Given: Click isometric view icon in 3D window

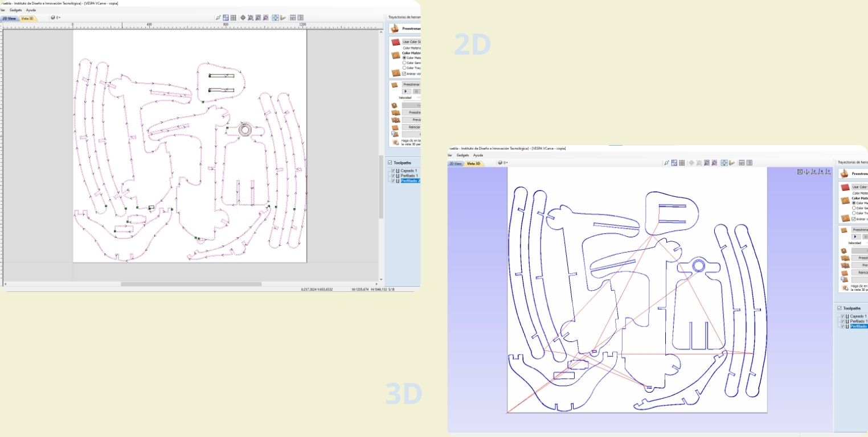Looking at the screenshot, I should tap(806, 171).
